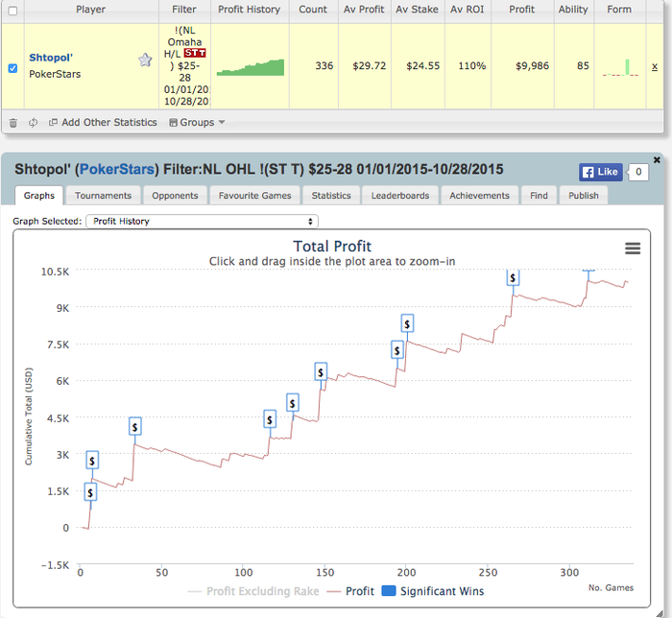This screenshot has height=618, width=672.
Task: Check the select-all checkbox in table header
Action: 12,11
